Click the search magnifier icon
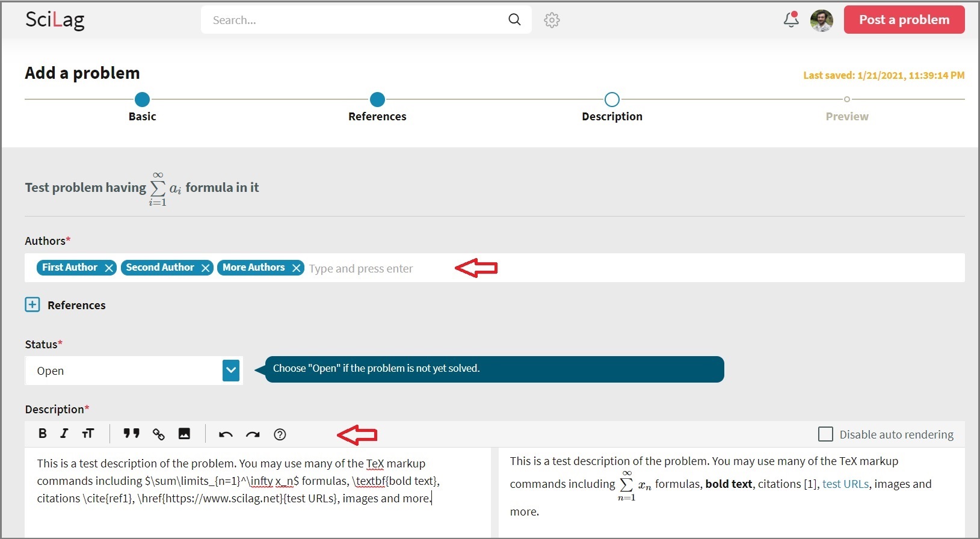980x539 pixels. [514, 20]
